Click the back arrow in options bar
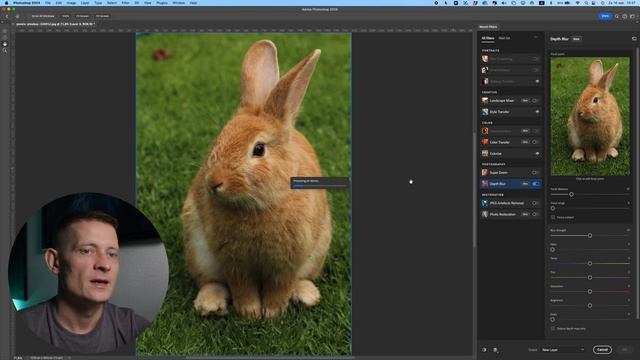 (7, 16)
